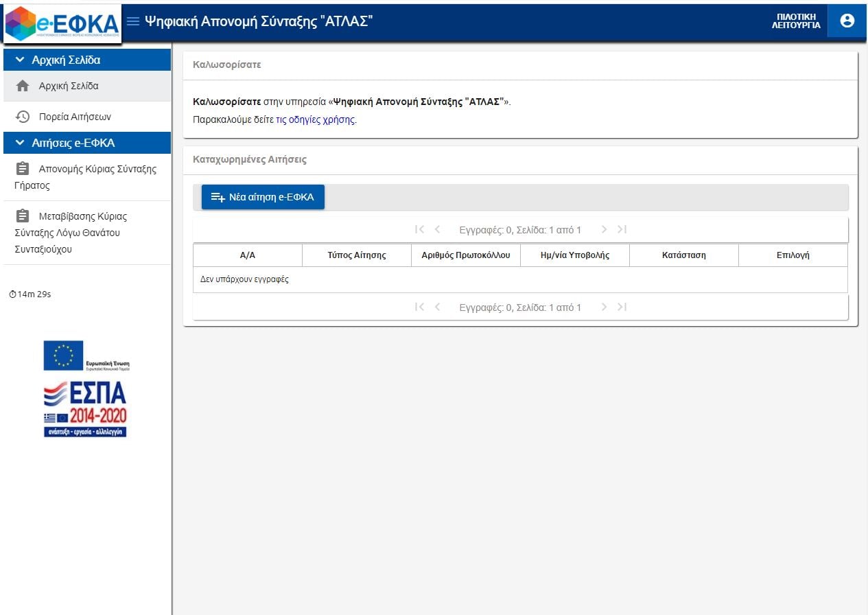Viewport: 868px width, 615px height.
Task: Click the history clock icon for Πορεία Αιτήσεων
Action: point(23,117)
